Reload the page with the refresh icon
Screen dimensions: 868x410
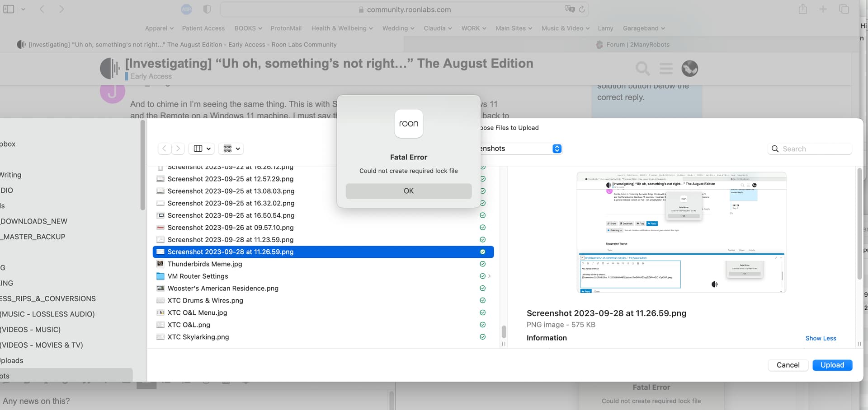pyautogui.click(x=582, y=9)
